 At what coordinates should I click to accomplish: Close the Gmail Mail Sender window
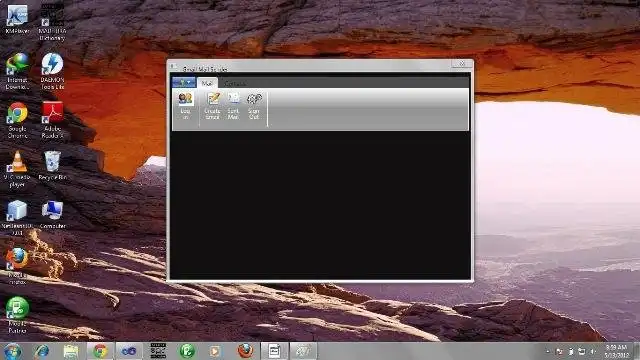(462, 64)
